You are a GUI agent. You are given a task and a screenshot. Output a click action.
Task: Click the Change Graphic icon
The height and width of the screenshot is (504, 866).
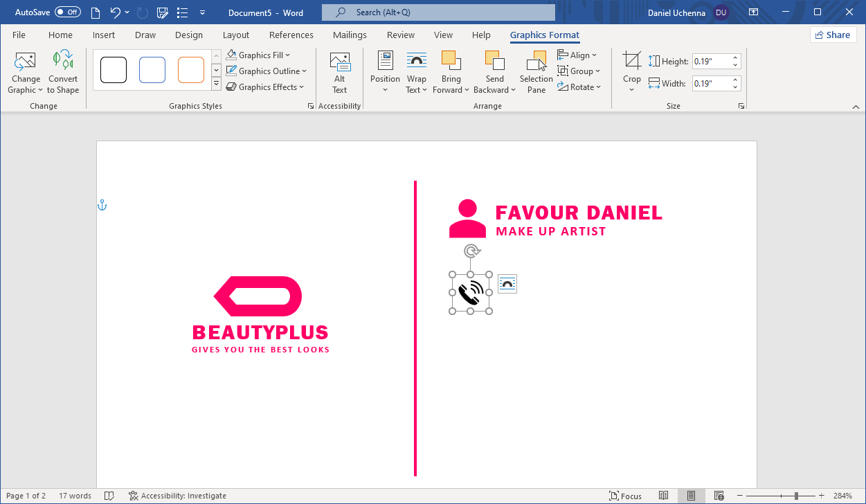click(x=25, y=62)
